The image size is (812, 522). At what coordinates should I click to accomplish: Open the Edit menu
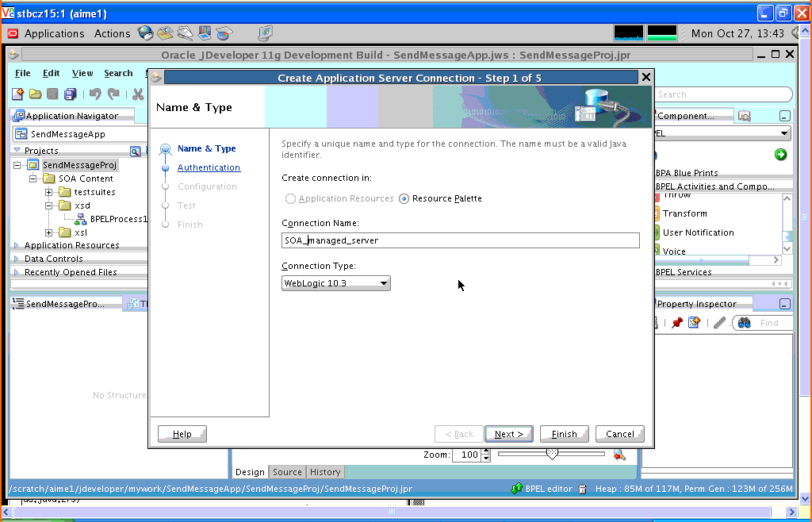(x=51, y=73)
